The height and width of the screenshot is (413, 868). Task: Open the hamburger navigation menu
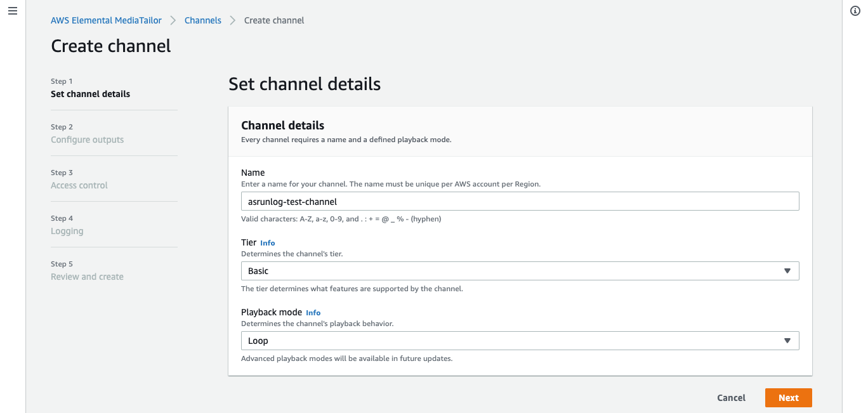[12, 12]
